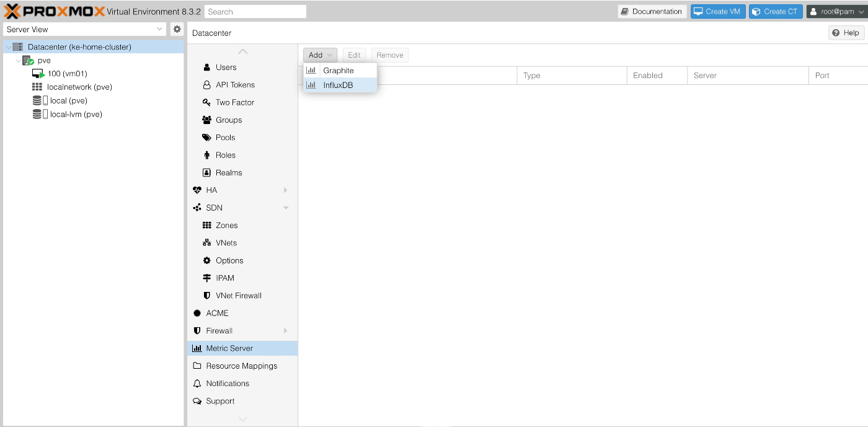Click the Documentation button
Screen dimensions: 868x427
pos(652,11)
